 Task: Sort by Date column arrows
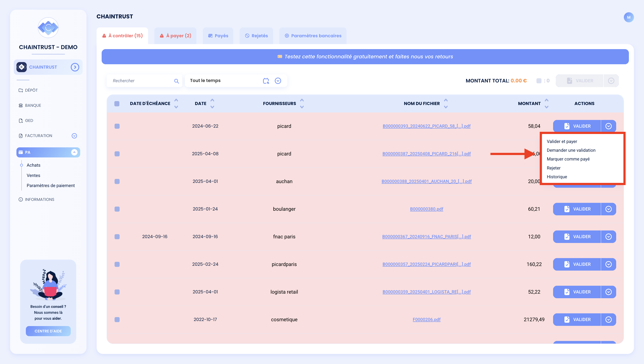pyautogui.click(x=212, y=103)
